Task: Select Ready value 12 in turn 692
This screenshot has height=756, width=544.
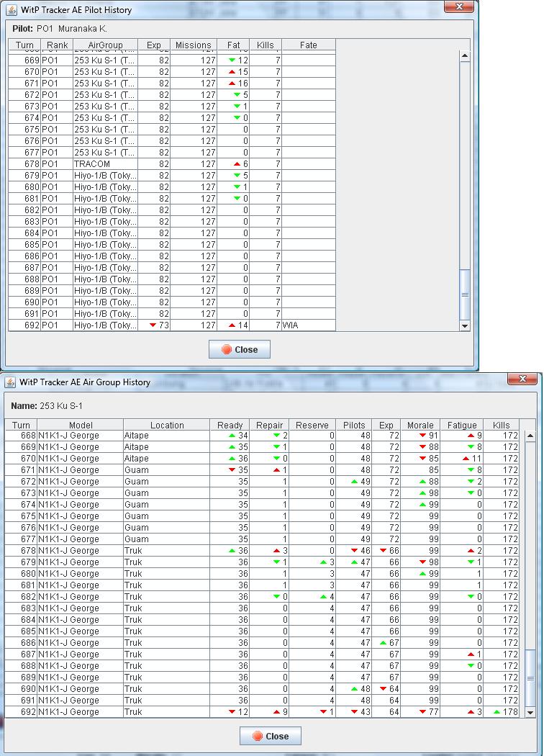Action: point(230,712)
